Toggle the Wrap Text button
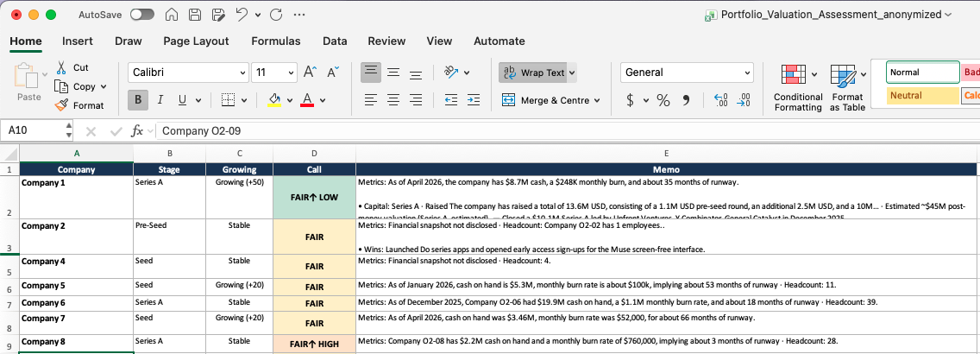Image resolution: width=980 pixels, height=354 pixels. point(537,73)
